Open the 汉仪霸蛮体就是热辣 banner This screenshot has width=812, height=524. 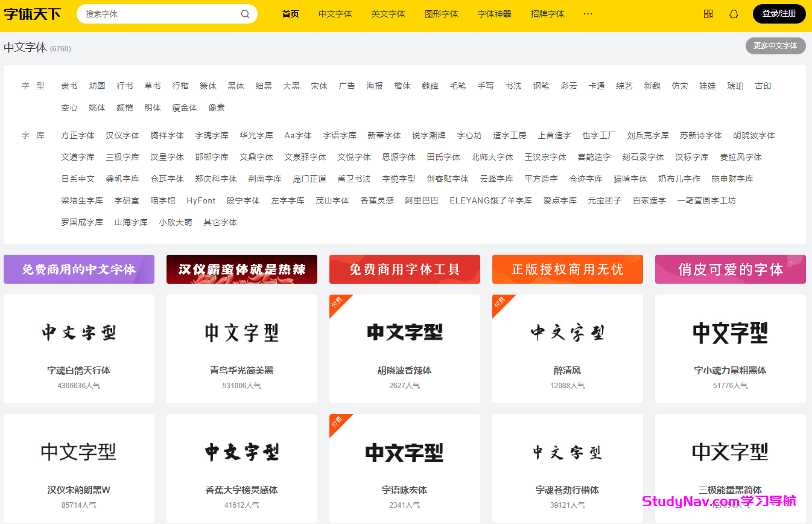pos(241,269)
